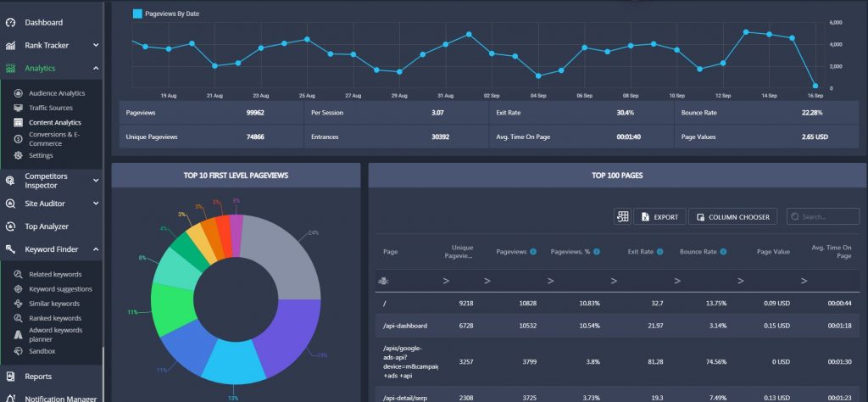Select Ranked keywords in the sidebar
This screenshot has height=402, width=868.
tap(55, 318)
